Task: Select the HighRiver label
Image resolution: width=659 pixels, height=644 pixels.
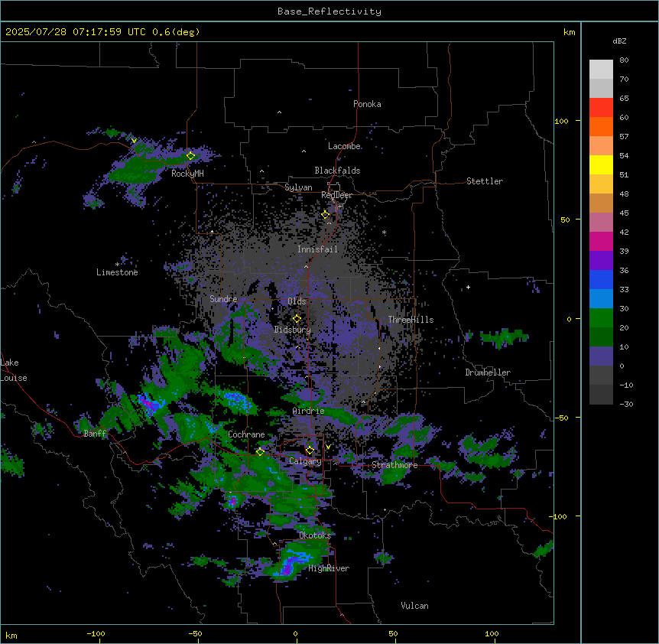Action: [329, 568]
